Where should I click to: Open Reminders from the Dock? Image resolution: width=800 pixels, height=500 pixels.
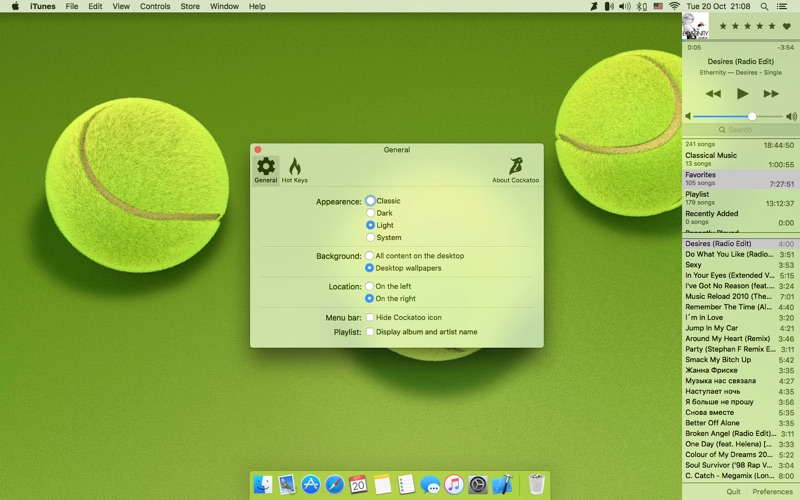click(x=406, y=484)
